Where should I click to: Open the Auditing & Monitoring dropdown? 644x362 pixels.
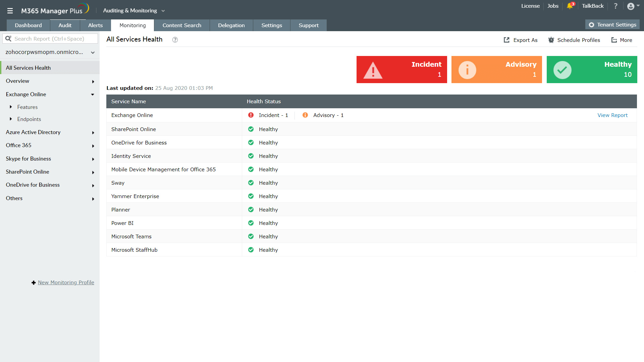click(x=134, y=11)
